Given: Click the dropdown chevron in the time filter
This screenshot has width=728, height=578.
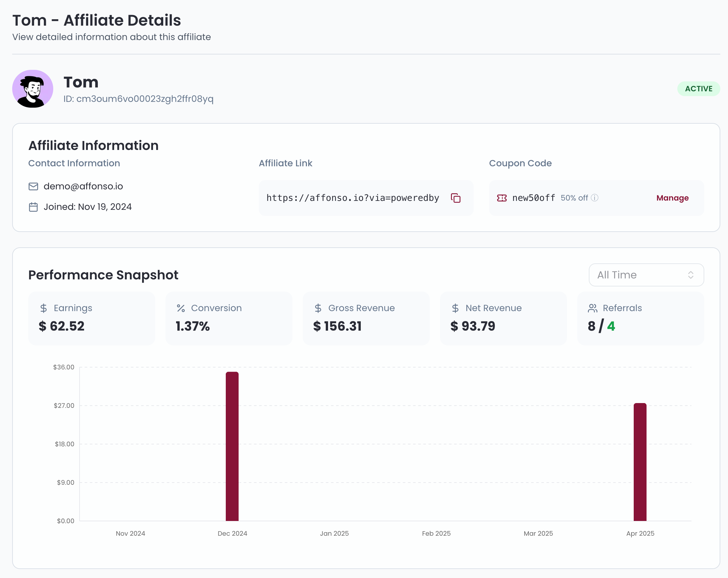Looking at the screenshot, I should click(691, 275).
